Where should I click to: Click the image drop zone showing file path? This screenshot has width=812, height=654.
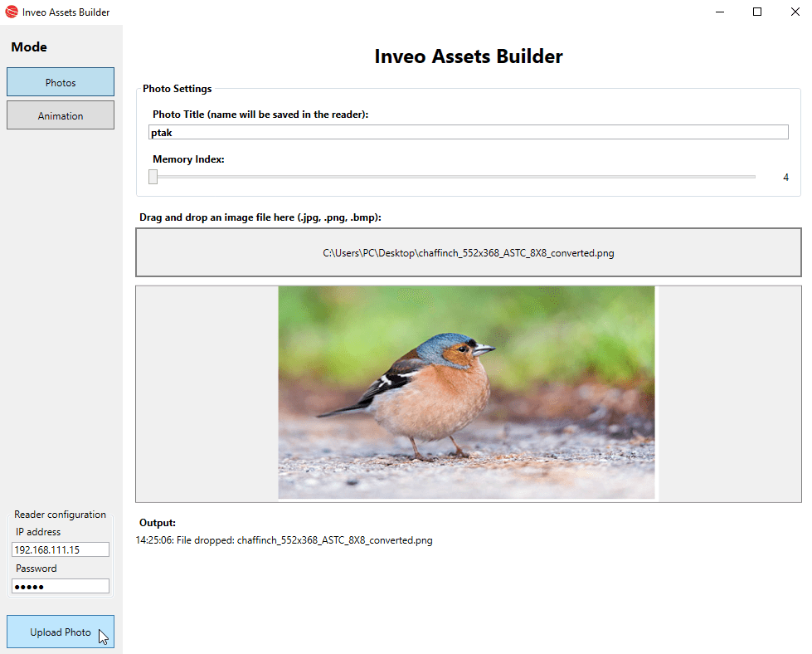point(468,252)
